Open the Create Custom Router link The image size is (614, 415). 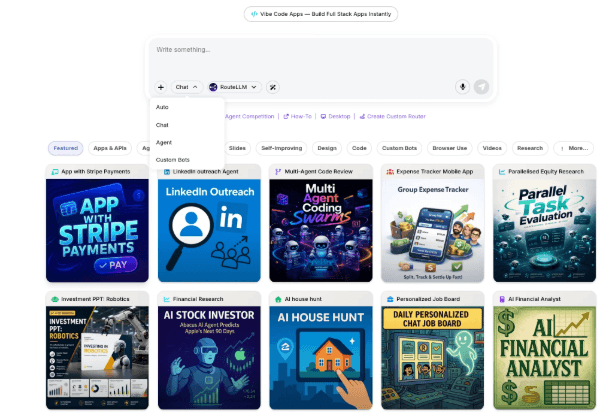pos(392,116)
